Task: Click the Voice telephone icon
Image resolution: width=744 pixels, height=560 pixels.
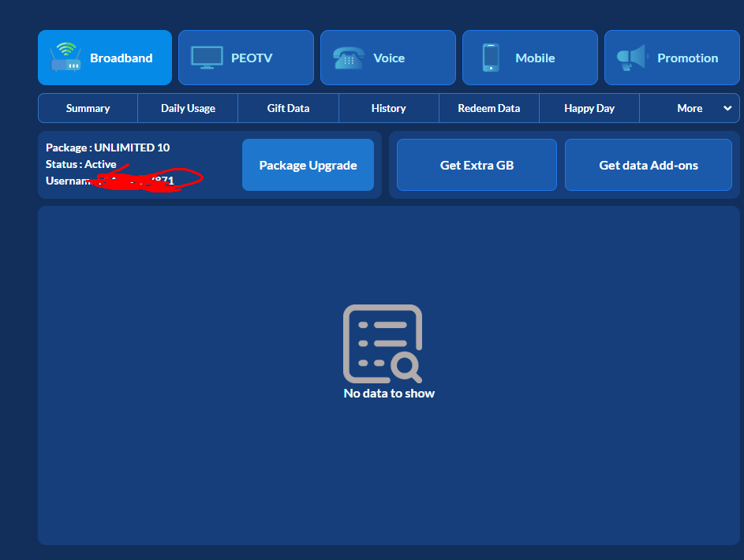Action: [348, 58]
